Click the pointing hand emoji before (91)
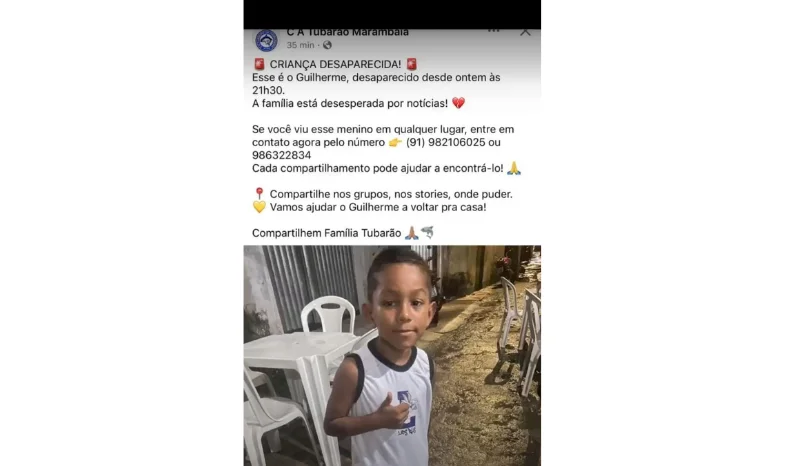The width and height of the screenshot is (800, 466). [x=395, y=142]
